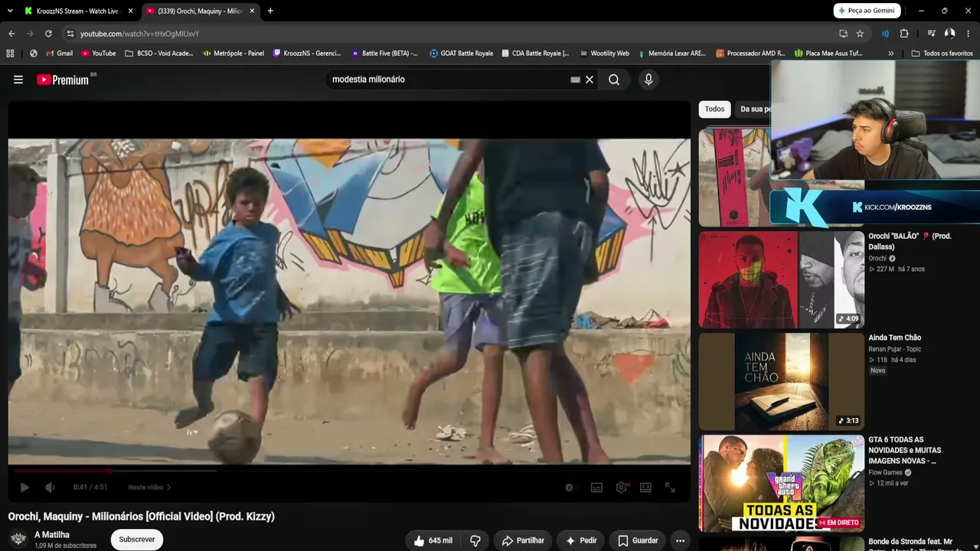Open the 'Wootility Web' bookmark
Image resolution: width=980 pixels, height=551 pixels.
pyautogui.click(x=605, y=54)
